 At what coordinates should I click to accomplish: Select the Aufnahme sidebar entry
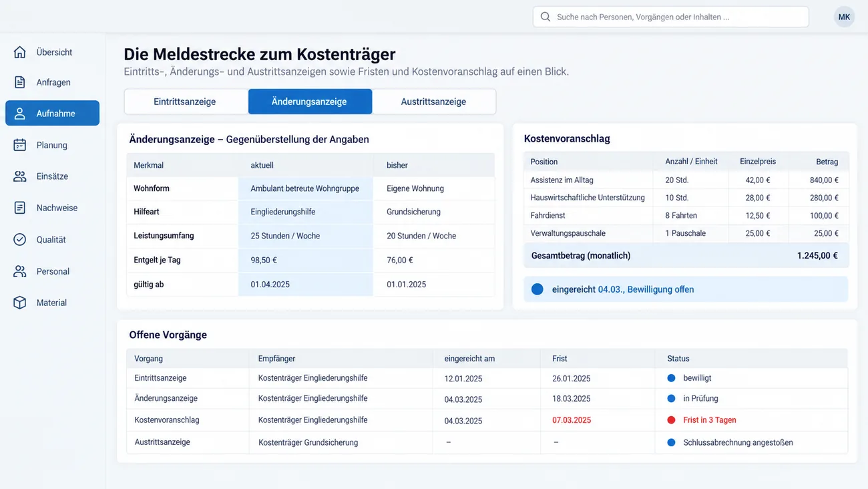pyautogui.click(x=52, y=114)
